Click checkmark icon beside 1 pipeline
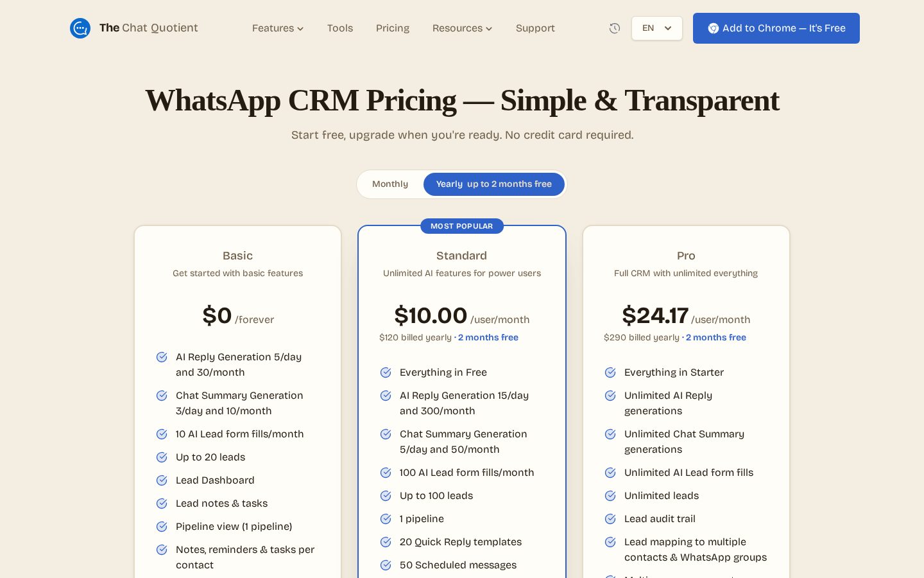This screenshot has height=578, width=924. point(386,519)
